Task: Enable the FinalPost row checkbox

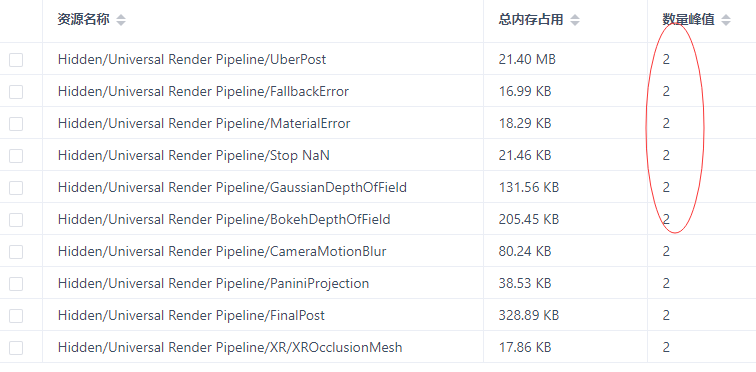Action: pos(16,316)
